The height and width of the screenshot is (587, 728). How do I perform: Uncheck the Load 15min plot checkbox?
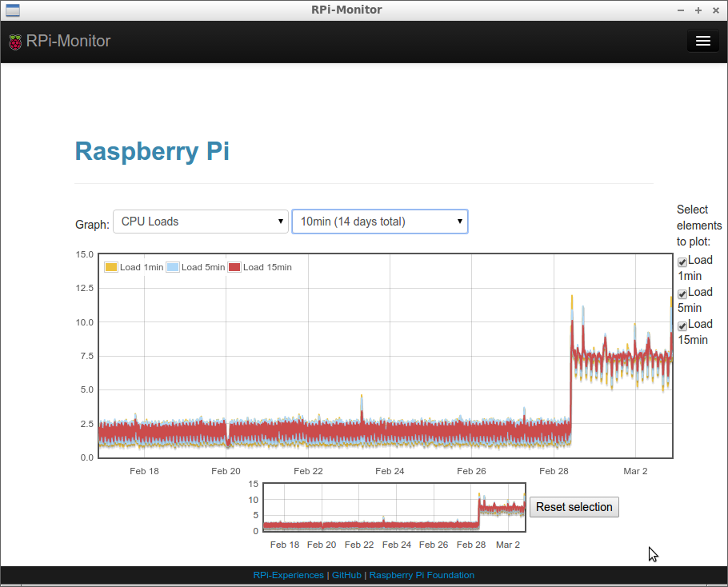tap(682, 326)
